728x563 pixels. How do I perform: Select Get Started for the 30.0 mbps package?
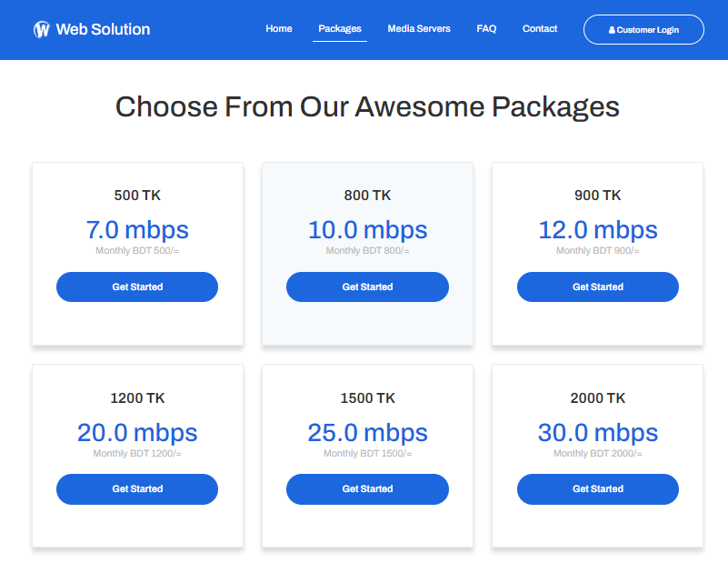(597, 488)
